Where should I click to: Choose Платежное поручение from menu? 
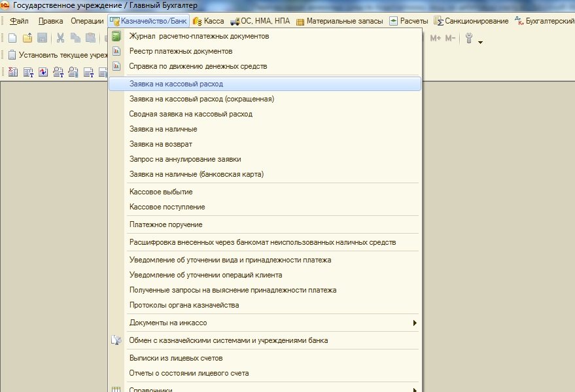point(166,224)
